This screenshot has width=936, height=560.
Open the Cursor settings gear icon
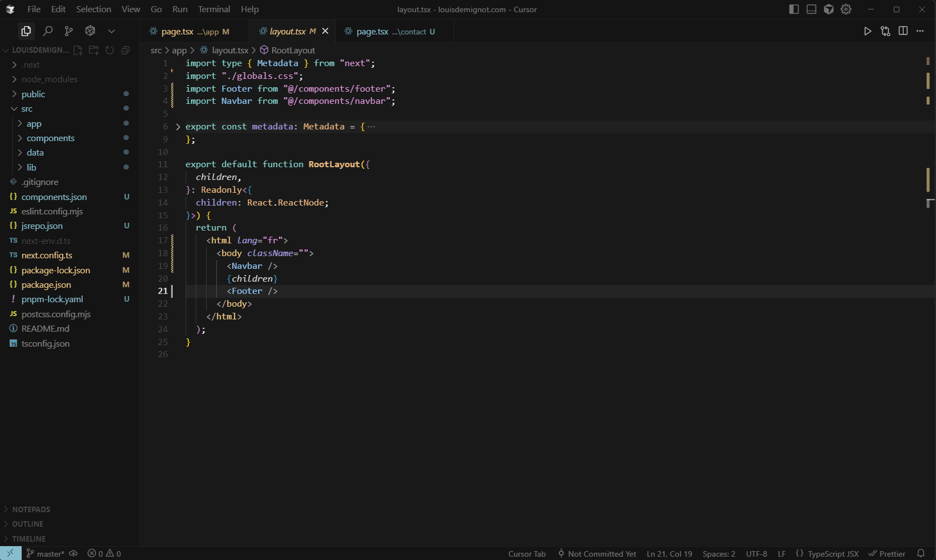(x=846, y=9)
